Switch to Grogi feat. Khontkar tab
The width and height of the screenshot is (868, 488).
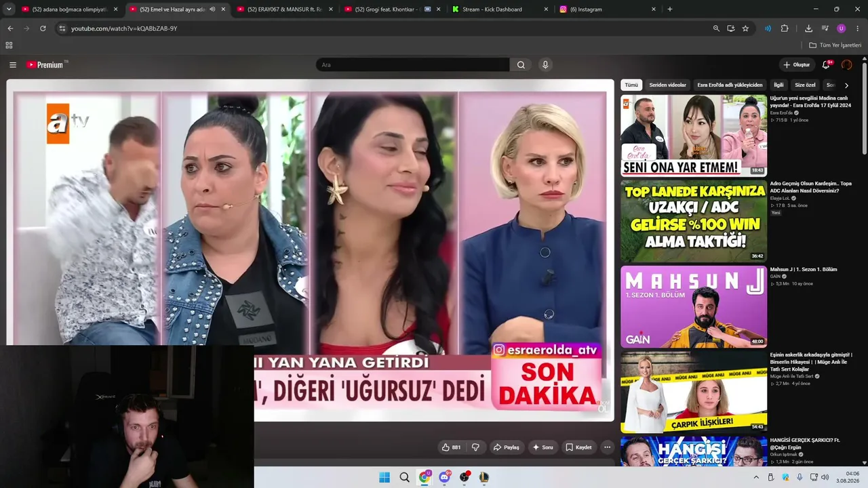[x=393, y=9]
